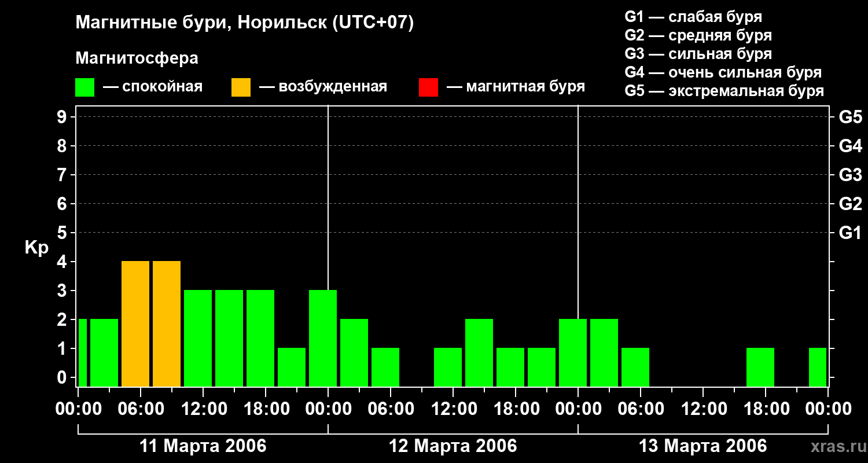Click the '18:00' time label for 13 Марта
868x463 pixels.
[x=766, y=409]
